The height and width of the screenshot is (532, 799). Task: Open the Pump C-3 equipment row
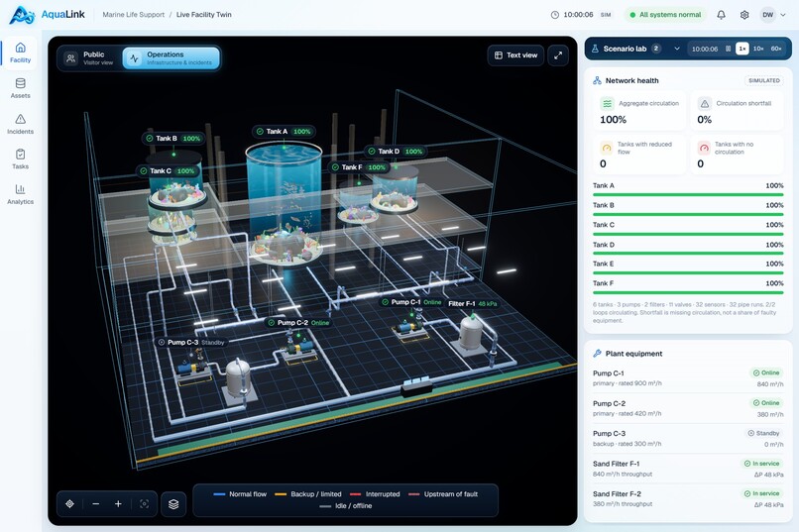tap(688, 438)
